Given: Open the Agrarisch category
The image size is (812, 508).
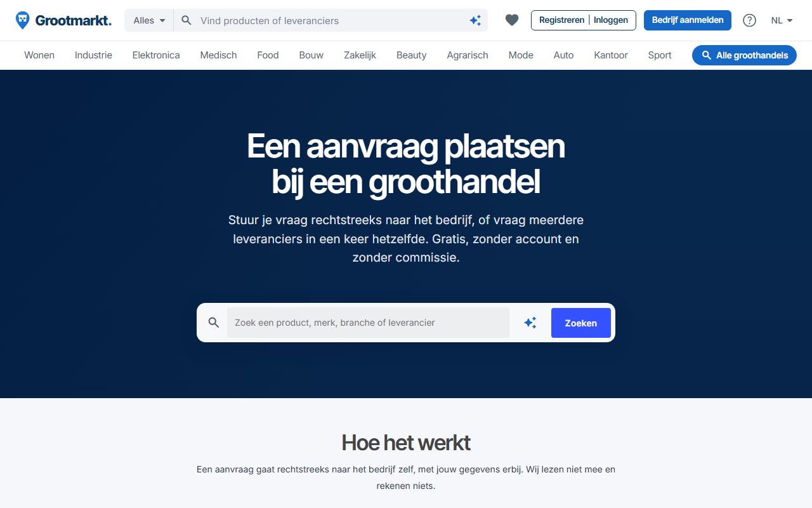Looking at the screenshot, I should point(468,55).
